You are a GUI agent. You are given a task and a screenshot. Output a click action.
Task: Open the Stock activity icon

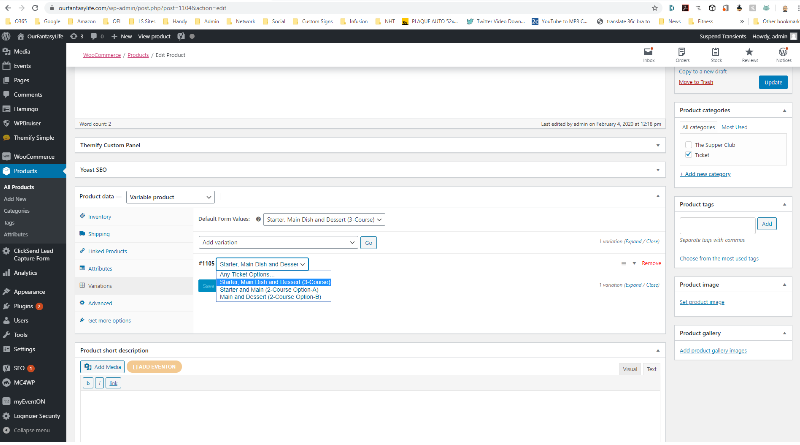[x=716, y=55]
